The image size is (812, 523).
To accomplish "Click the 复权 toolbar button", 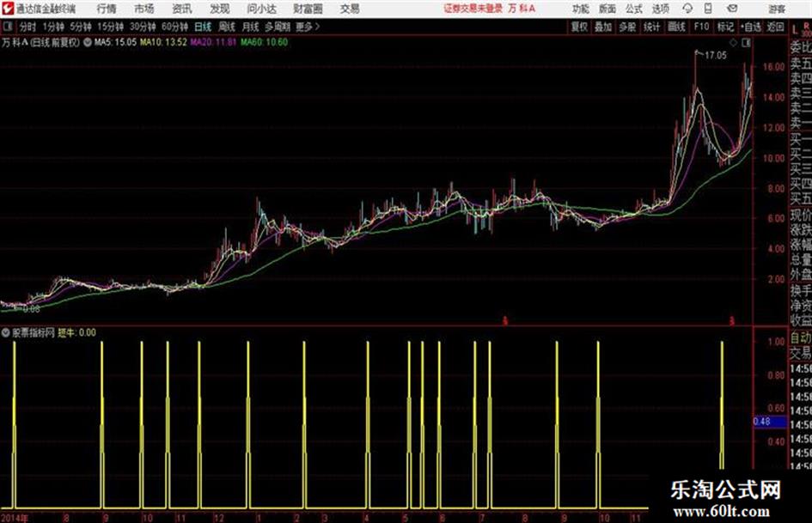I will point(579,27).
